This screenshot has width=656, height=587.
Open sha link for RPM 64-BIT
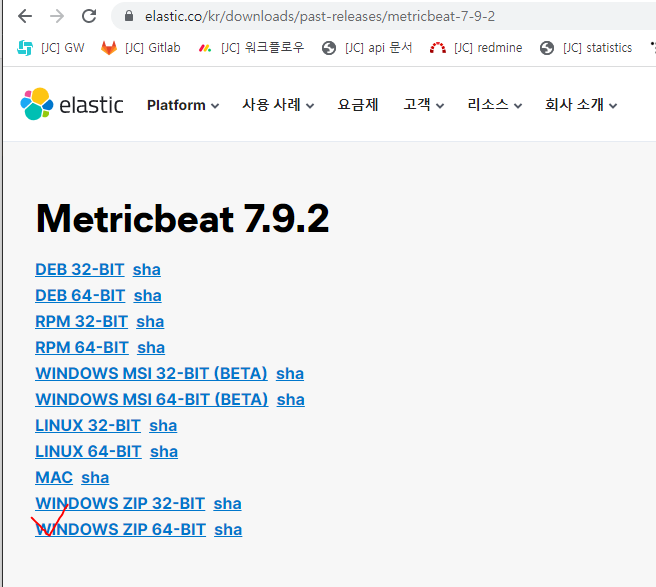pos(151,347)
